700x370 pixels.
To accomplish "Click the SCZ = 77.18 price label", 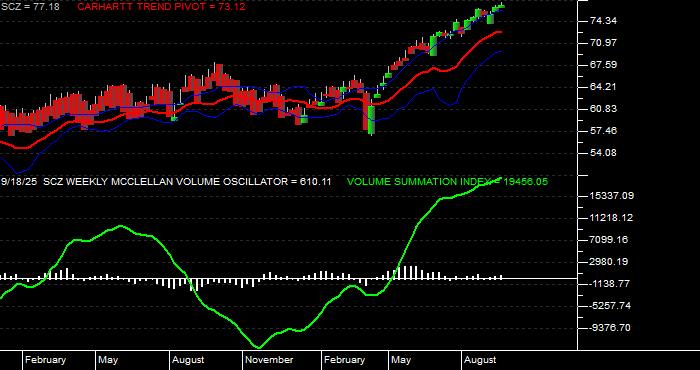I will click(31, 7).
